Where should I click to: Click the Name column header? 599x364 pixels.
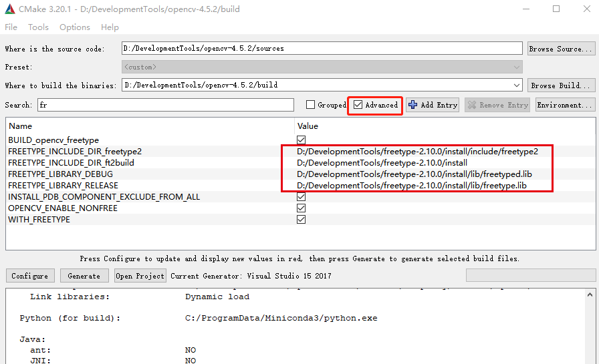coord(21,126)
